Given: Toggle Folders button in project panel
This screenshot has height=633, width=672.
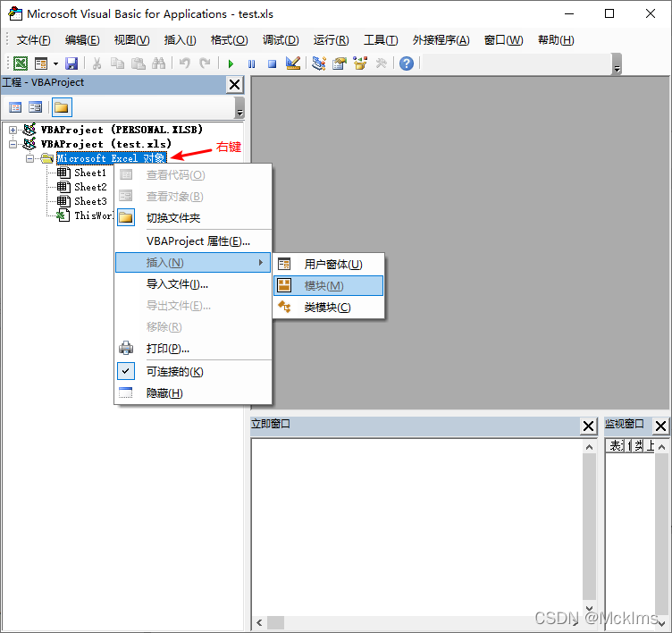Looking at the screenshot, I should [x=62, y=107].
